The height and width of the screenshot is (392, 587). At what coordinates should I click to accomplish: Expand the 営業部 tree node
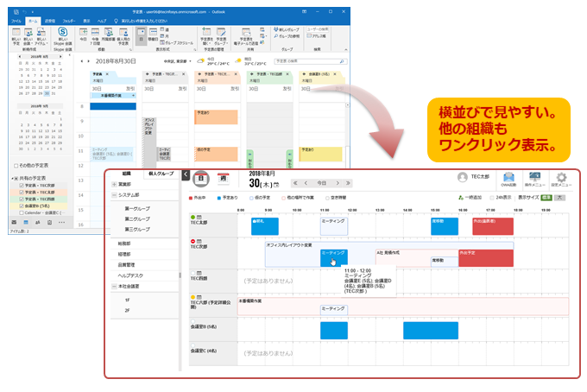[x=114, y=184]
